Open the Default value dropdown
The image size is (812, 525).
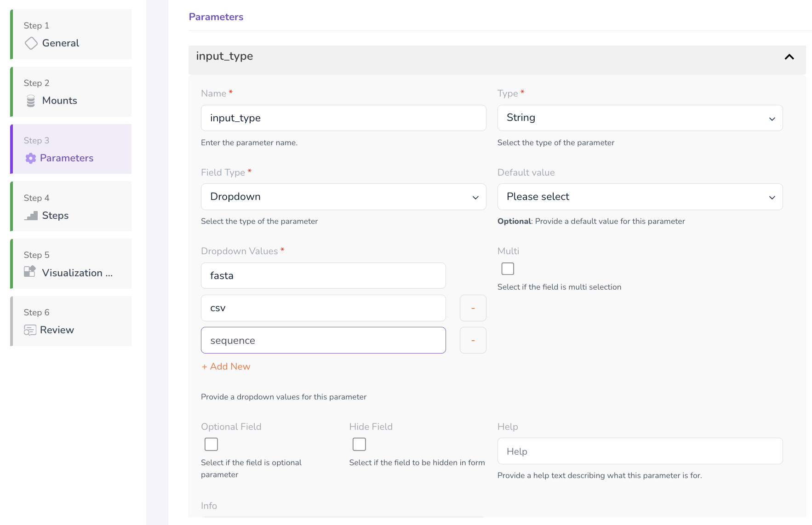pyautogui.click(x=640, y=197)
